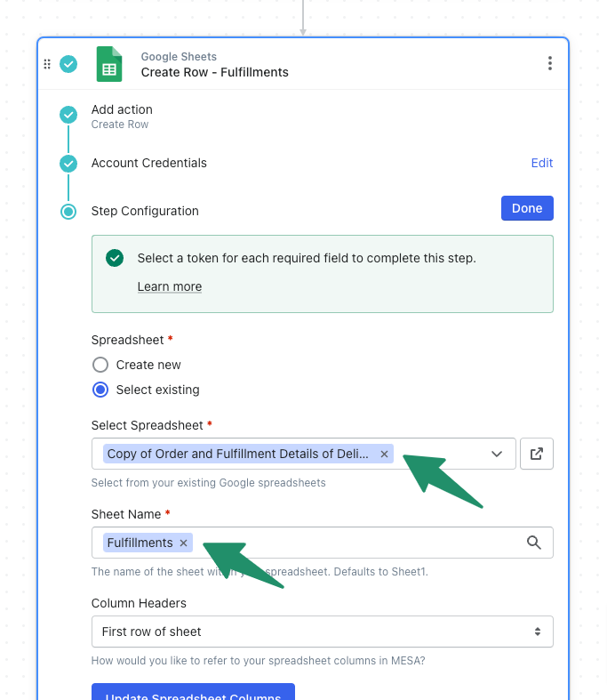Click the Copy of Order spreadsheet token
This screenshot has width=607, height=700.
[248, 454]
